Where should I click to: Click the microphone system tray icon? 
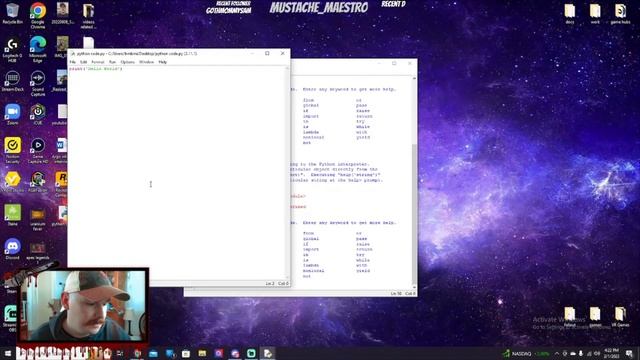pos(581,353)
